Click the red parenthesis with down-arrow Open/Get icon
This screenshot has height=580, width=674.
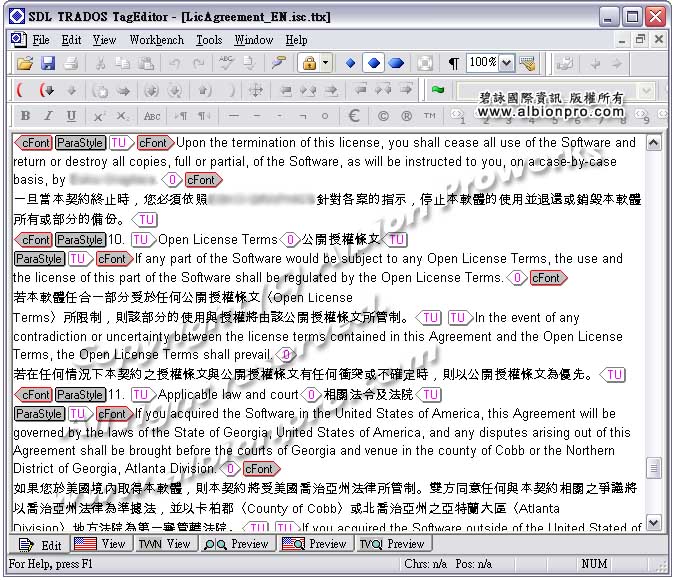coord(46,90)
